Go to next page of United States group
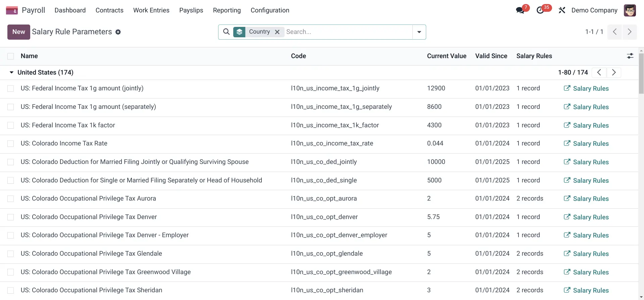644x300 pixels. [x=614, y=73]
